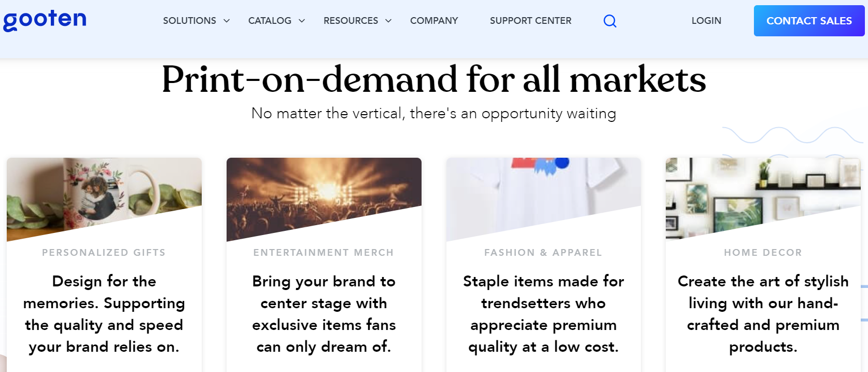Expand the Catalog dropdown chevron
Screen dimensions: 868x372
point(302,21)
